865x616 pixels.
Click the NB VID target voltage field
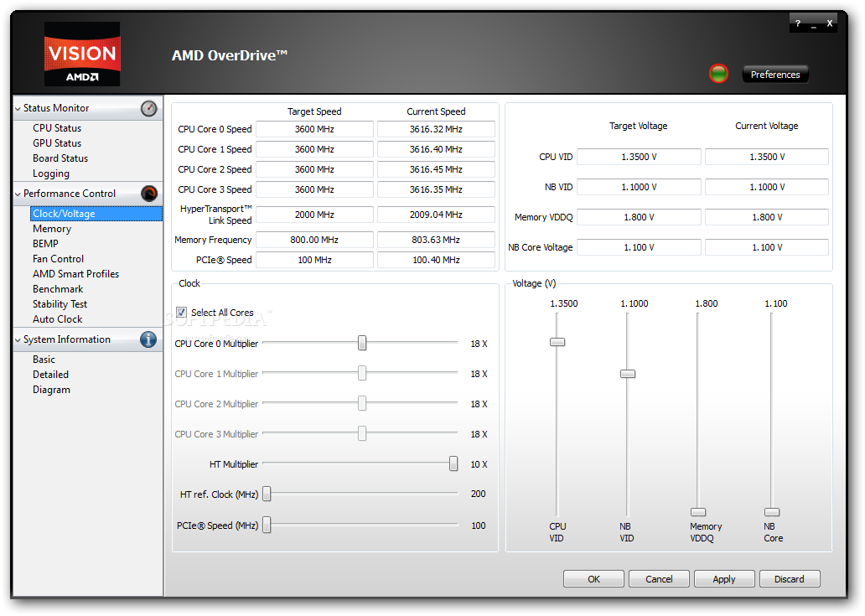639,187
